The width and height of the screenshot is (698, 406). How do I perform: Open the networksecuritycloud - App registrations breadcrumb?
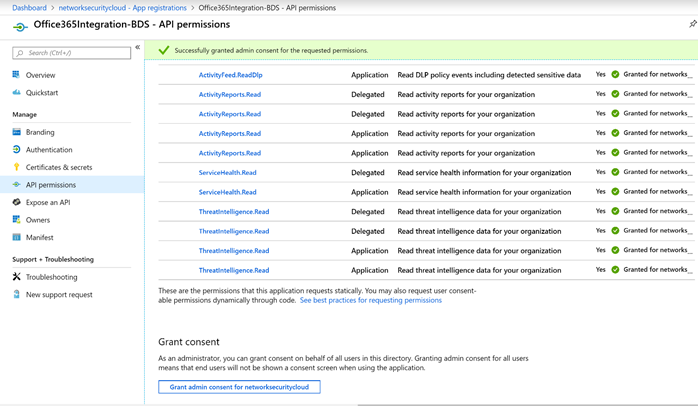pos(122,8)
